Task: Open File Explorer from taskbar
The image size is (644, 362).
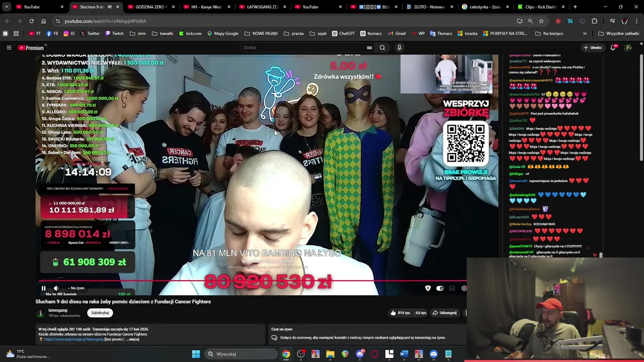Action: [x=330, y=354]
